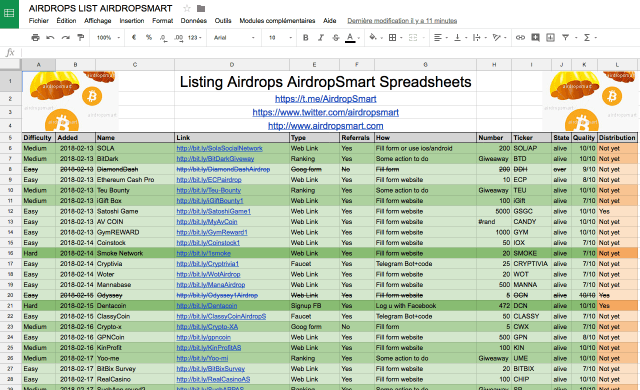Select the 'Smoke Network' name cell
The width and height of the screenshot is (640, 390).
(135, 253)
